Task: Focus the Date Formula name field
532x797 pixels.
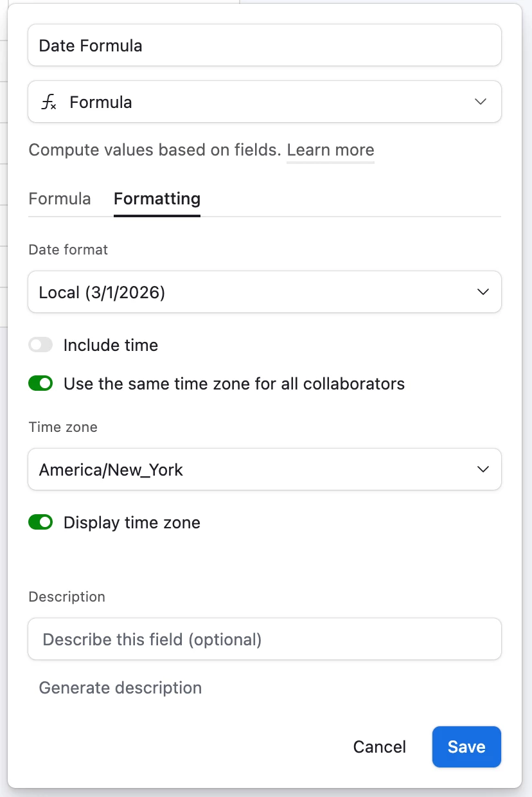Action: (x=264, y=46)
